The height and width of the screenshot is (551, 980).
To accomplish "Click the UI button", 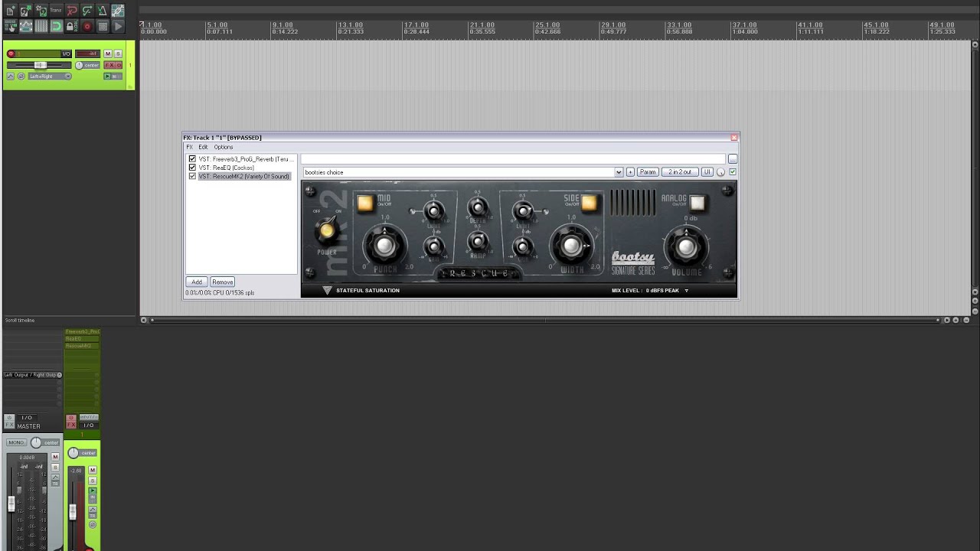I will (707, 172).
